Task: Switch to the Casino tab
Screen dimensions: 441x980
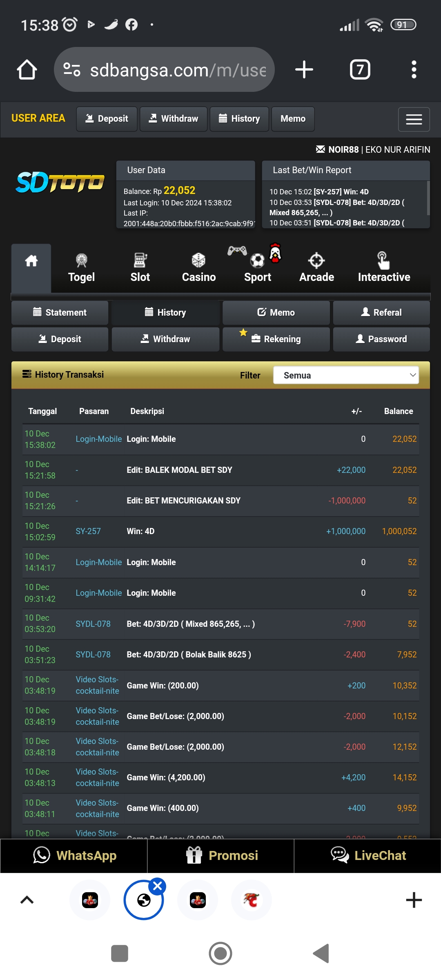Action: [x=198, y=268]
